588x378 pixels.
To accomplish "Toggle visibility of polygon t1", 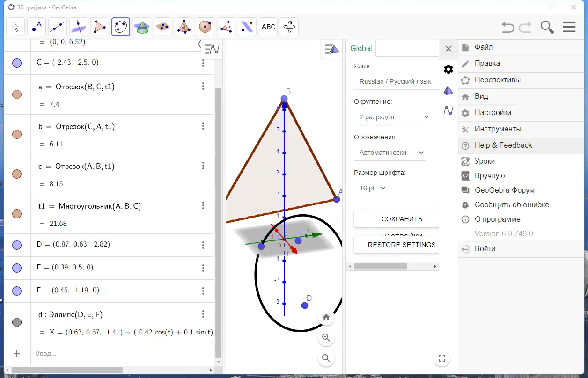I will click(17, 214).
